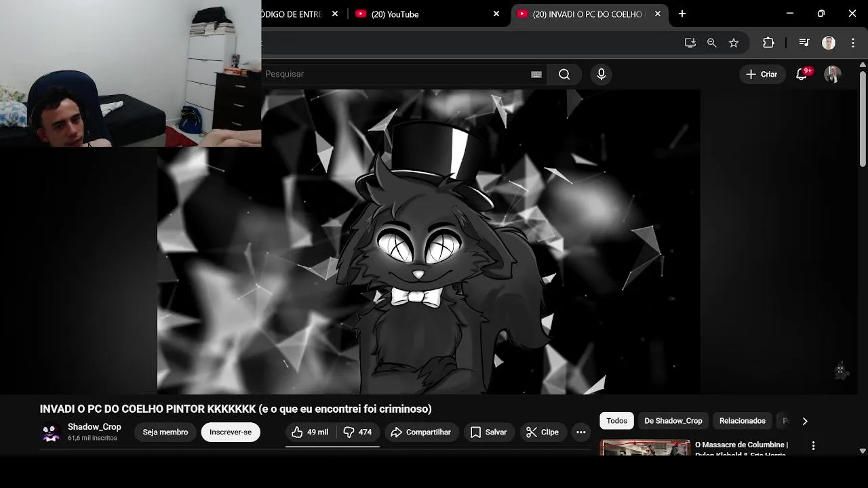Start voice search with microphone icon
This screenshot has width=868, height=488.
(x=601, y=75)
